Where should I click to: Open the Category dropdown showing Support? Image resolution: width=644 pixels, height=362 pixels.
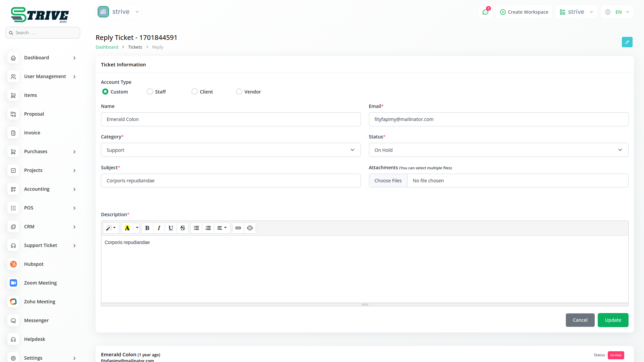[231, 150]
